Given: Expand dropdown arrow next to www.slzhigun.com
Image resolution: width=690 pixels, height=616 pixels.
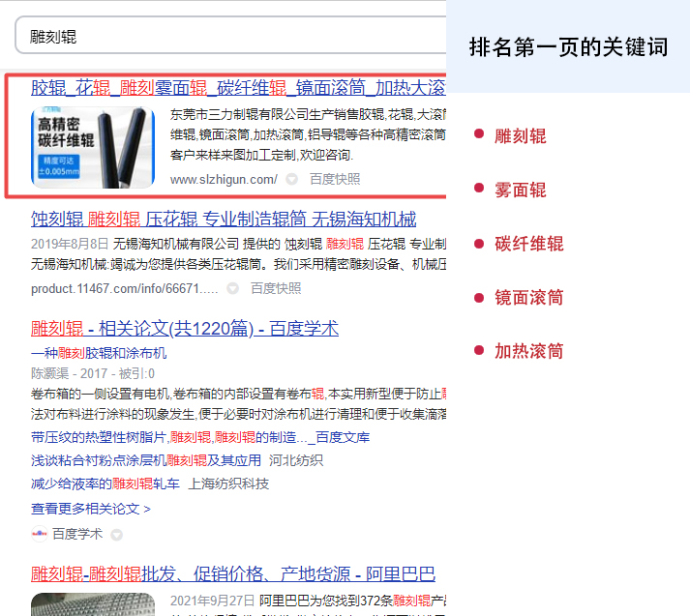Looking at the screenshot, I should (291, 180).
